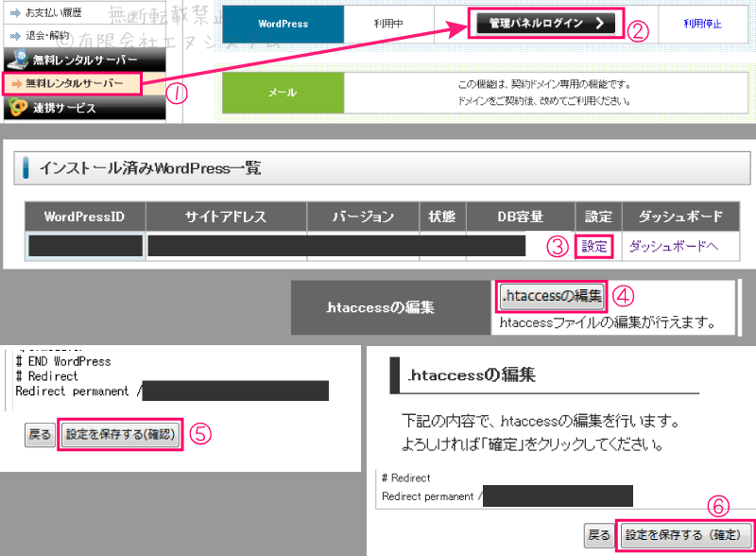
Task: Click the 利用中 status text
Action: pos(388,24)
